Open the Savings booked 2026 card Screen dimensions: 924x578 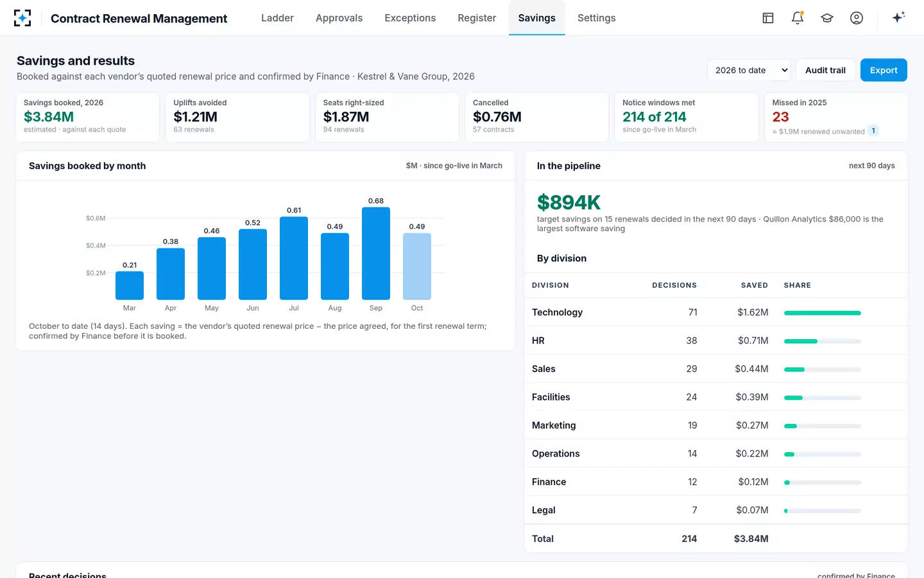(88, 117)
